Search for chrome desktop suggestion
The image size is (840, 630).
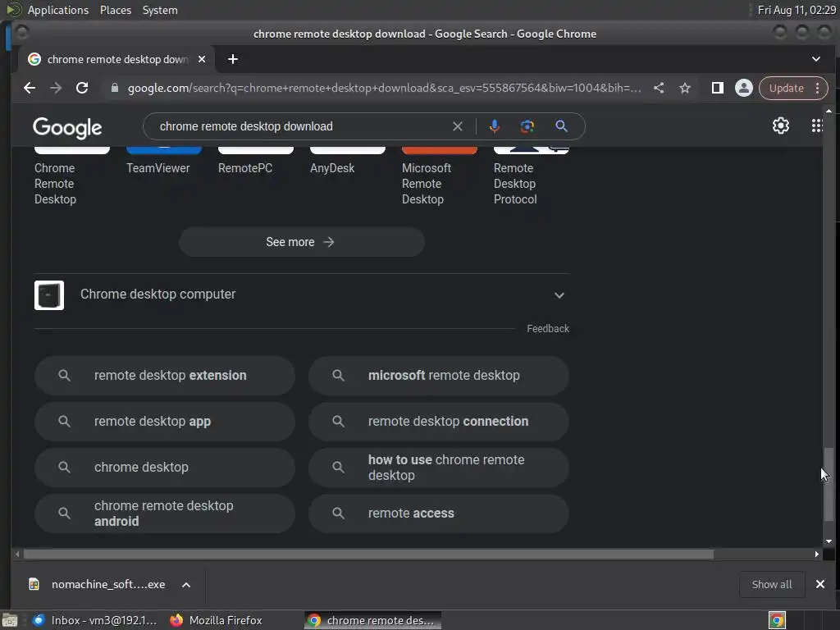164,467
